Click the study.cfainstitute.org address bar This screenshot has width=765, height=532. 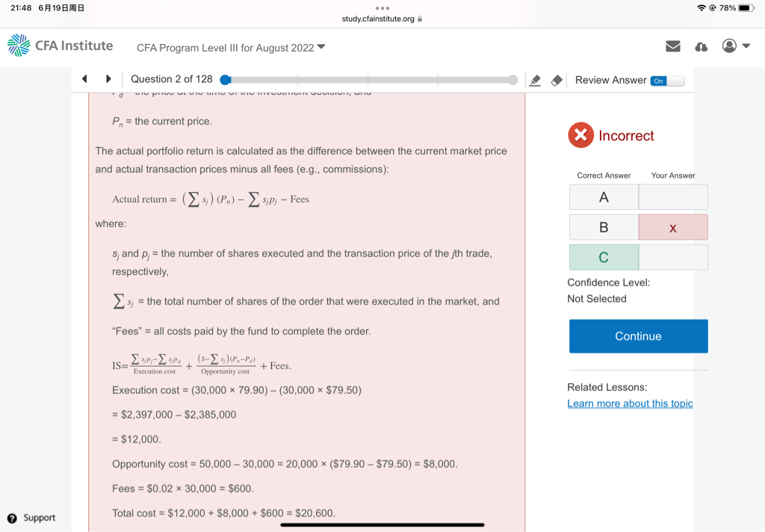click(x=382, y=19)
